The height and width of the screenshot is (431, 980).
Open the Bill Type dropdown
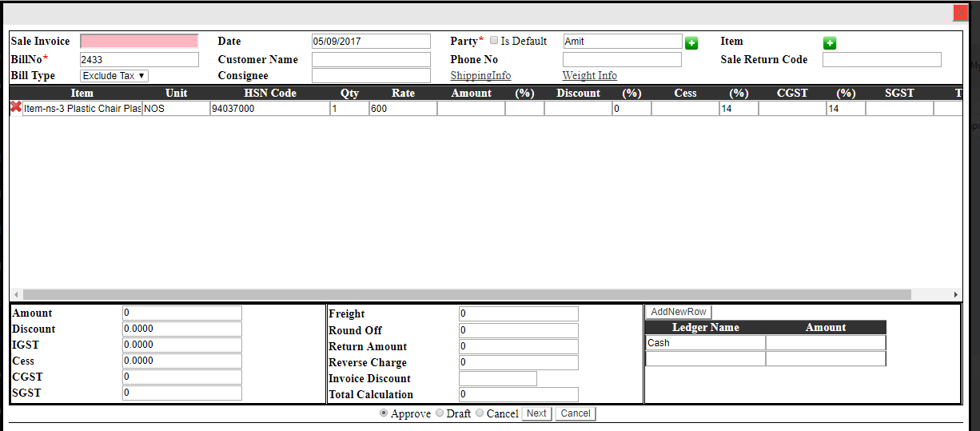pyautogui.click(x=114, y=76)
